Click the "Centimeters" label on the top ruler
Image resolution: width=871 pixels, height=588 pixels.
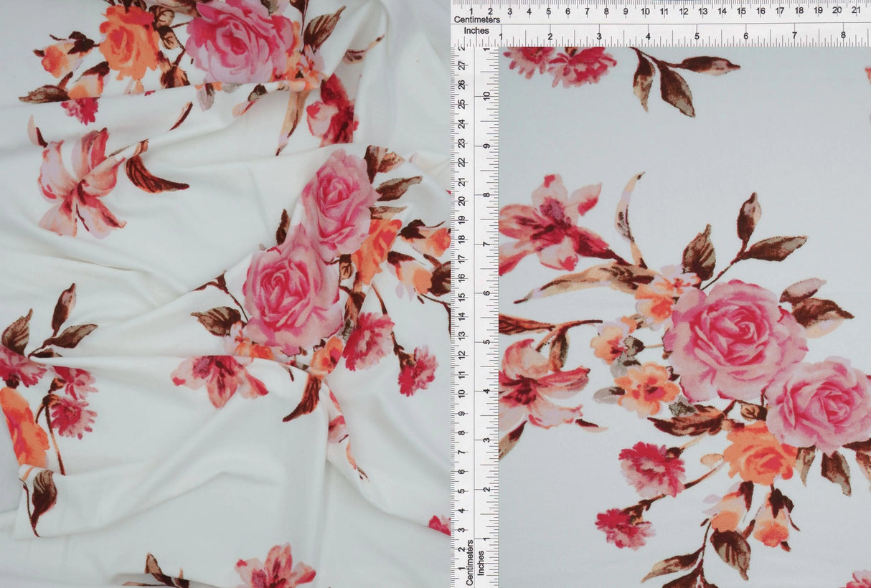click(x=476, y=19)
